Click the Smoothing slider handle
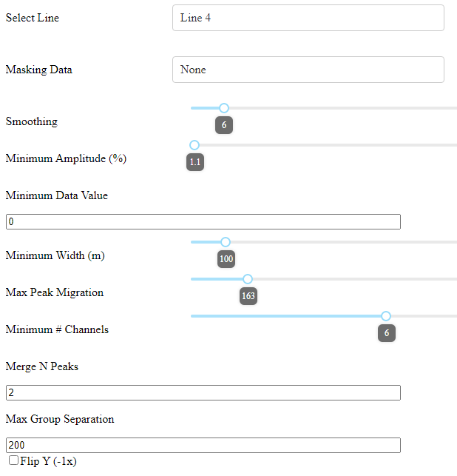Viewport: 457px width, 476px height. tap(224, 108)
